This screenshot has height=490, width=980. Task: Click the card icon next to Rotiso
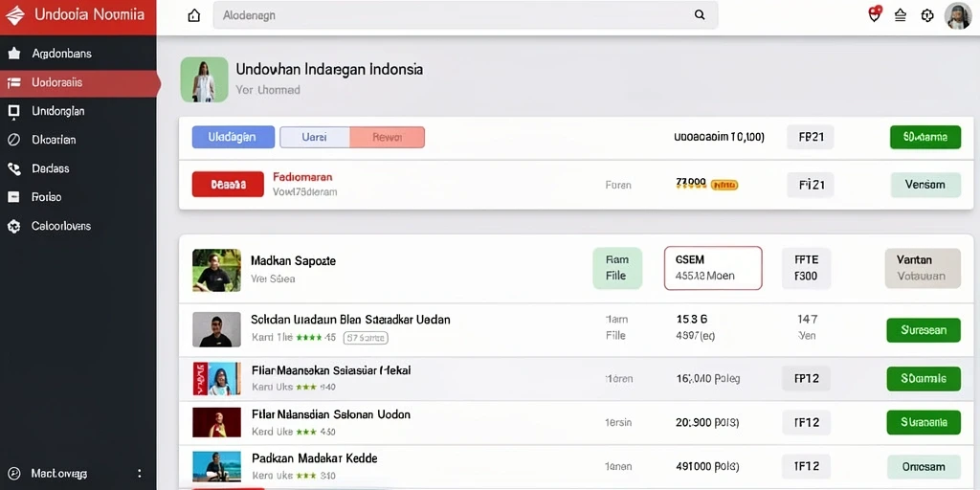click(13, 197)
